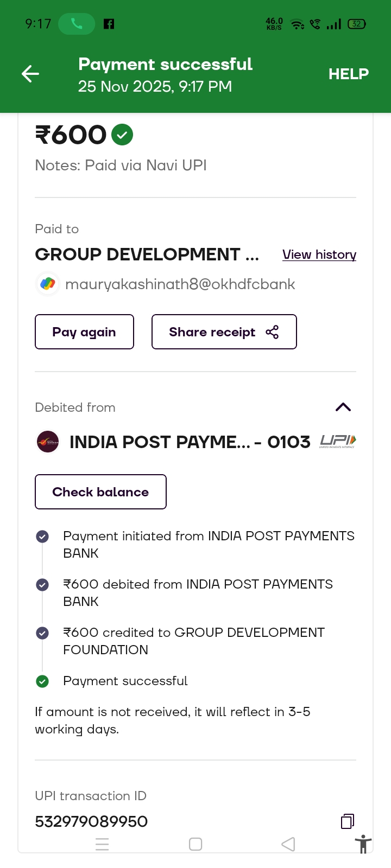Image resolution: width=391 pixels, height=868 pixels.
Task: Tap the transaction ID number 532979089950
Action: pyautogui.click(x=91, y=821)
